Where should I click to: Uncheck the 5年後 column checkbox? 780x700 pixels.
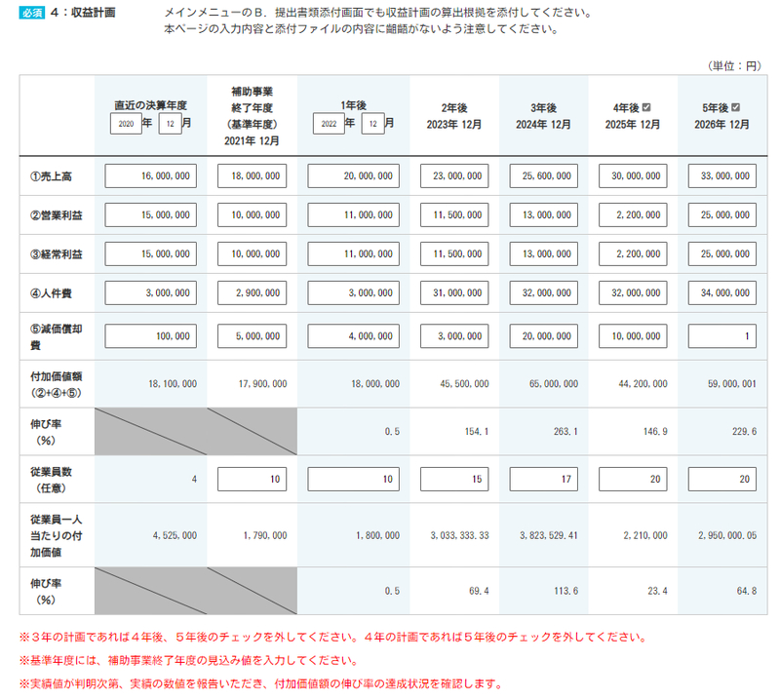tap(735, 107)
